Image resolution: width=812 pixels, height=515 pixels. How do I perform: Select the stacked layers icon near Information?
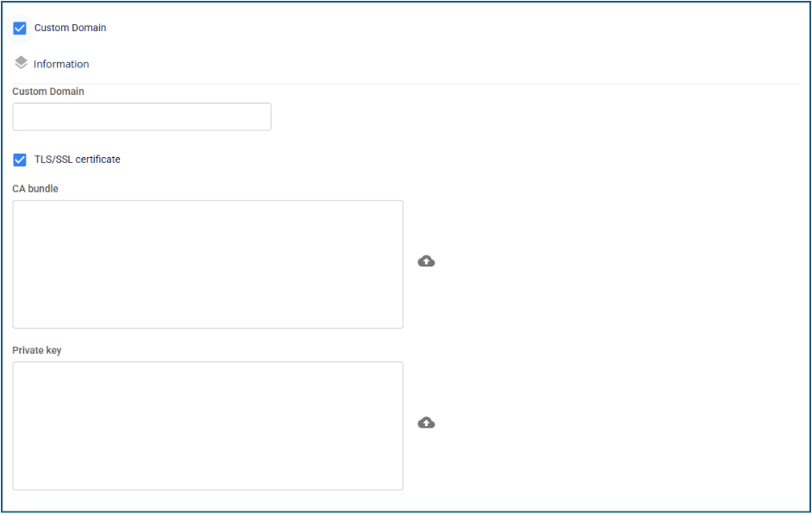[21, 63]
